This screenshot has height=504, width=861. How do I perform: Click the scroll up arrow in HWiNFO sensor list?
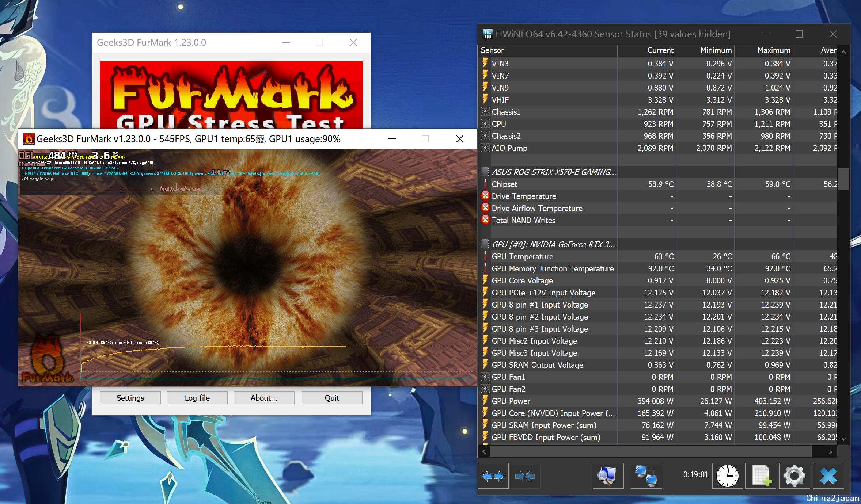(843, 52)
